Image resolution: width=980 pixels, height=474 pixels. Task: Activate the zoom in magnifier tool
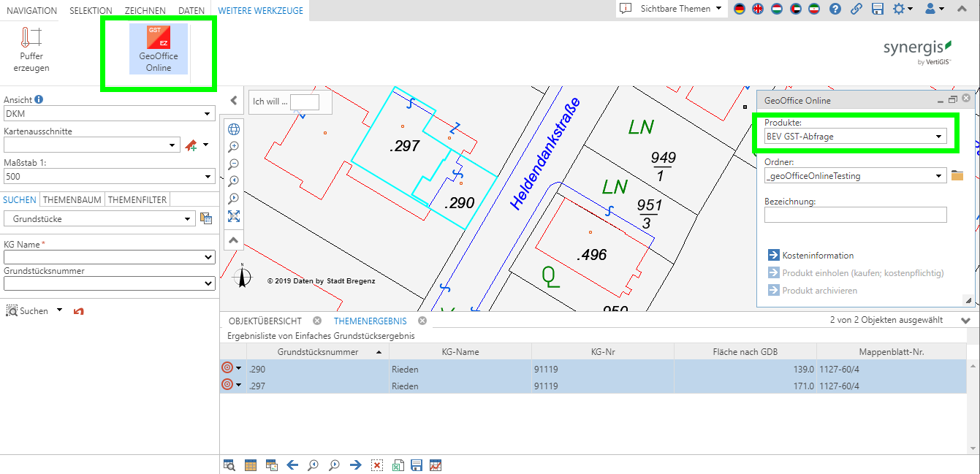click(x=234, y=146)
